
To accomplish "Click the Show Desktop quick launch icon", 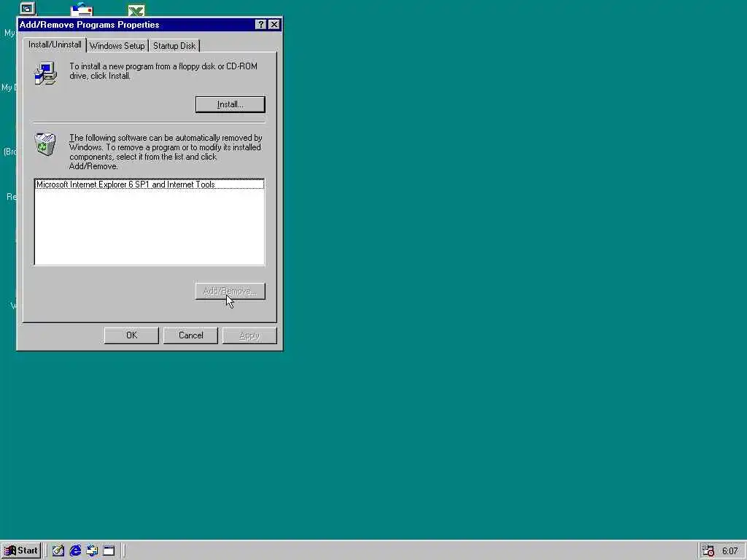I will coord(109,551).
